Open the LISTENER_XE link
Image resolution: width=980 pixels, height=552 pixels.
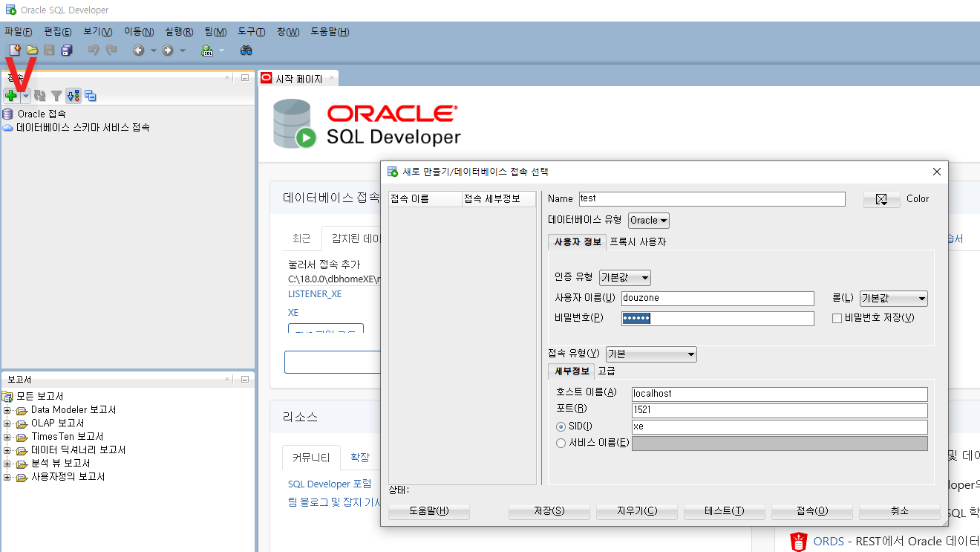click(x=315, y=293)
